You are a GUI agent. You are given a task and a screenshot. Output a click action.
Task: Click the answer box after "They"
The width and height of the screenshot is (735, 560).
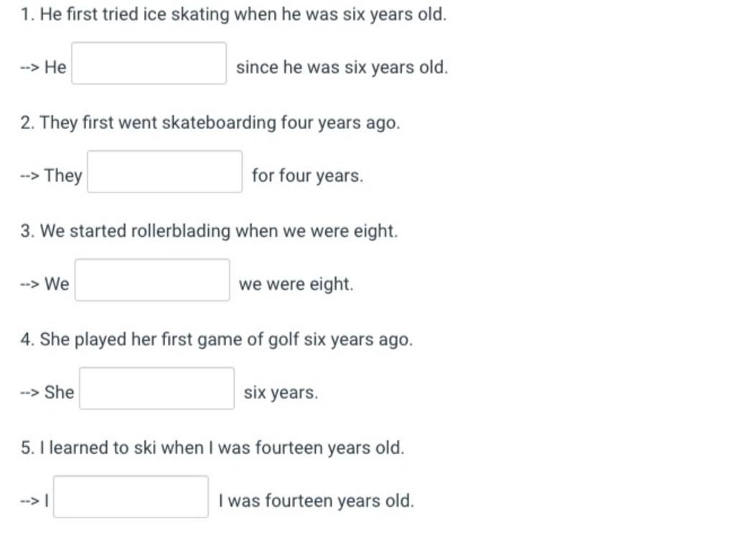point(165,172)
